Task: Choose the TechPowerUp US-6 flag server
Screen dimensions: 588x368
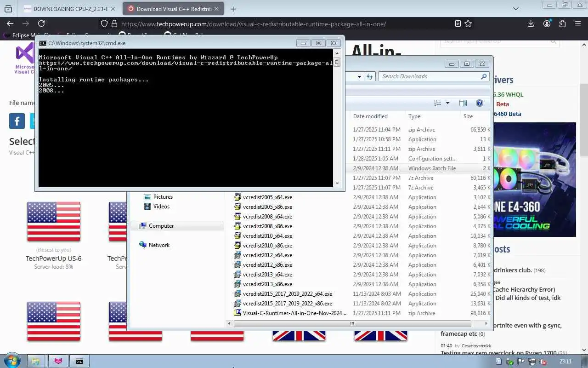Action: (54, 221)
